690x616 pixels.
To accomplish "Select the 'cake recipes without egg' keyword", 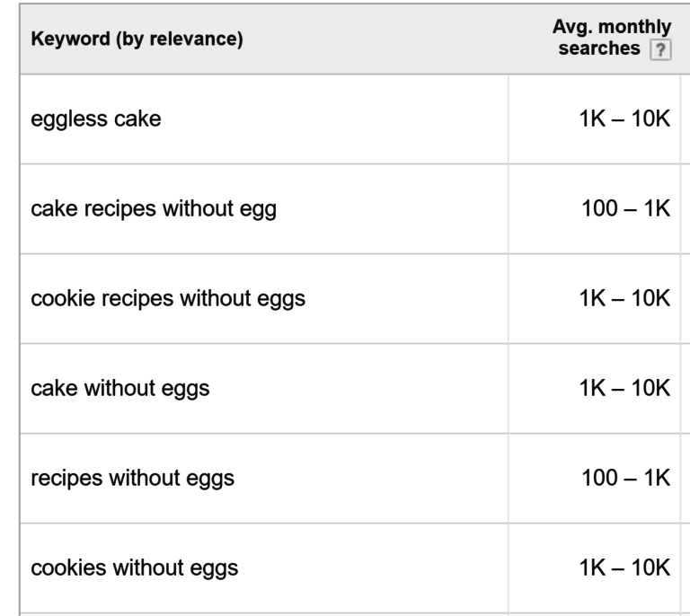I will coord(154,209).
